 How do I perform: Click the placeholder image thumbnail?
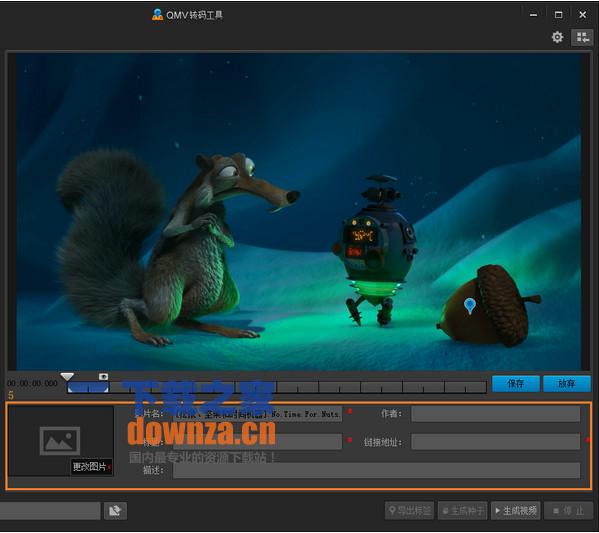click(60, 441)
